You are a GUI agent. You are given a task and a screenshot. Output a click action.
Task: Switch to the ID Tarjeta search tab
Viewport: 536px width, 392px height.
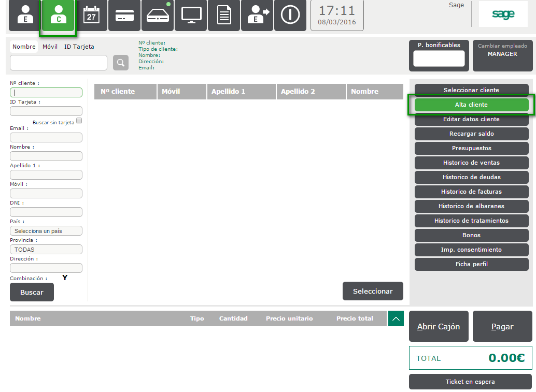[x=79, y=47]
